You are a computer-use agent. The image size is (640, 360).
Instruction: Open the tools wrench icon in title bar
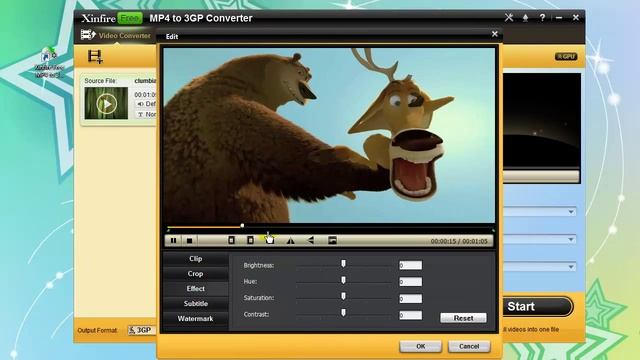[509, 18]
